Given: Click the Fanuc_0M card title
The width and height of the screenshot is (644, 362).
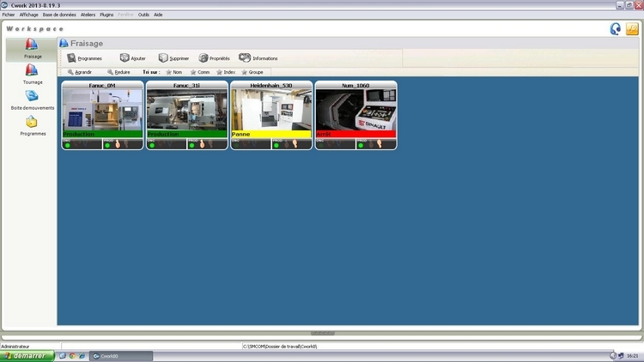Looking at the screenshot, I should click(102, 86).
